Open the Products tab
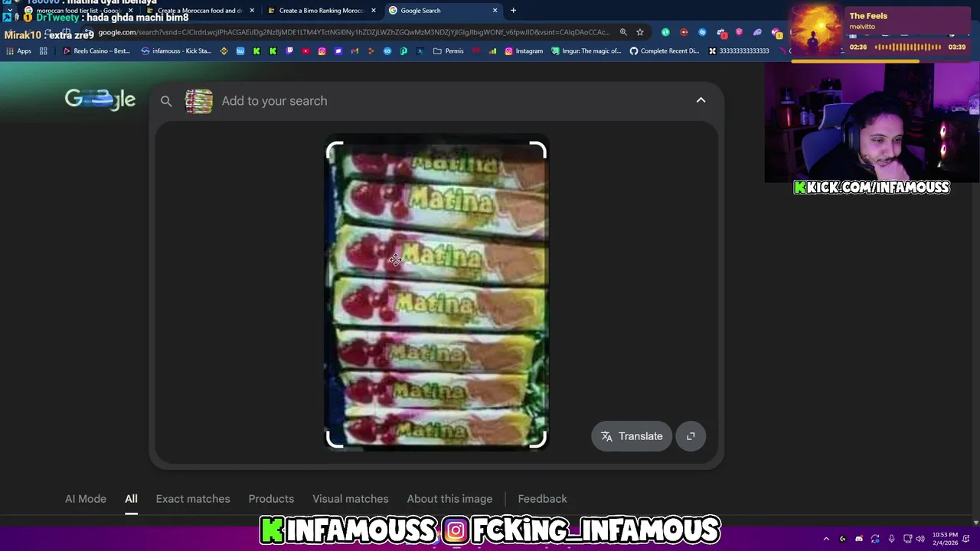 pos(271,499)
